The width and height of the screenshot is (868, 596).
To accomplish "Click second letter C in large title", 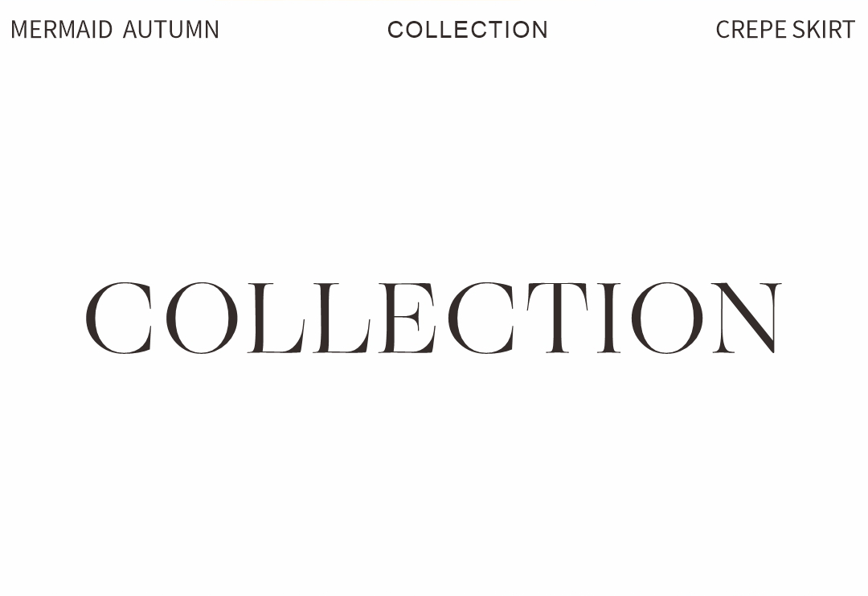I will pos(481,318).
